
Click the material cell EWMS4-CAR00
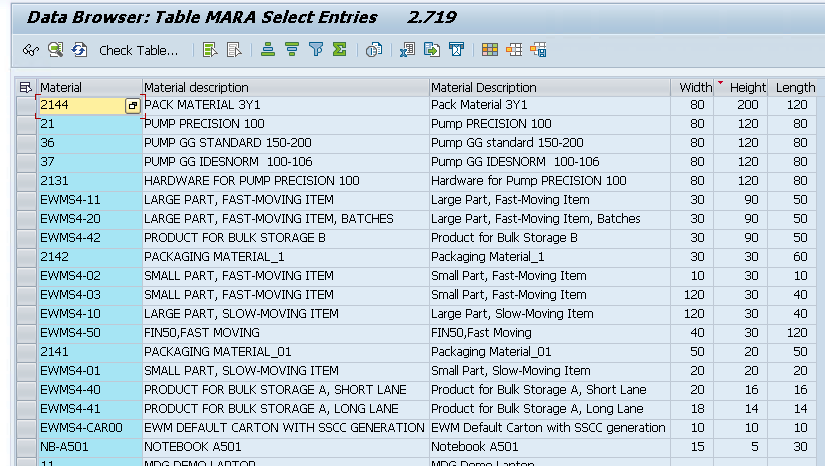pos(88,428)
